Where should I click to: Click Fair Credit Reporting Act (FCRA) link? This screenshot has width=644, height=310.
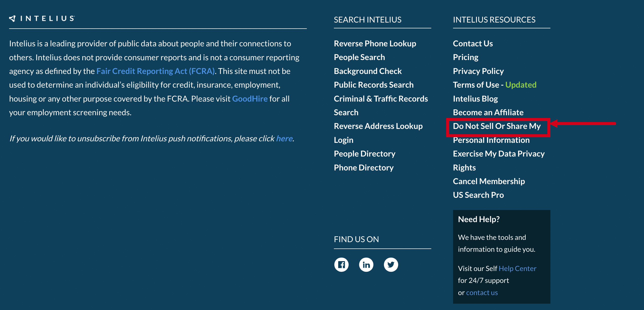155,71
